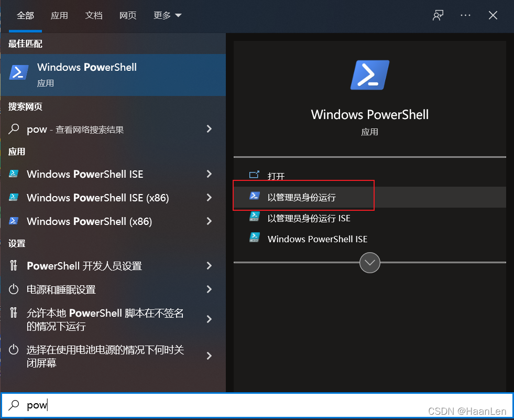Click large PowerShell logo in preview pane
Screen dimensions: 514x420
370,75
